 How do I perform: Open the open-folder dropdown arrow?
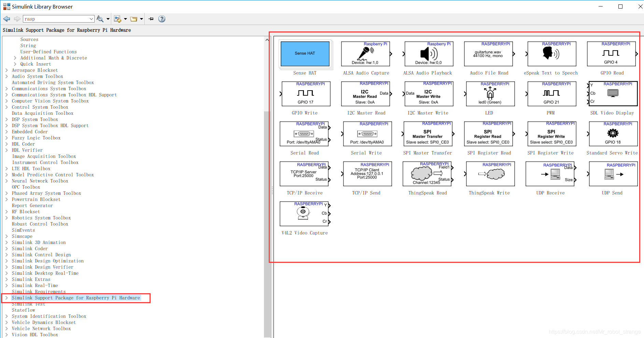point(141,19)
